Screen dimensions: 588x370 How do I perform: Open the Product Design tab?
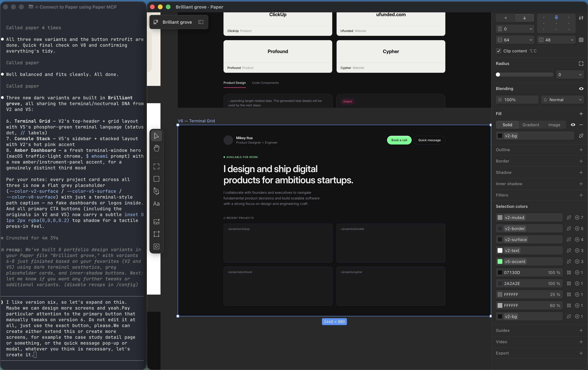click(234, 83)
